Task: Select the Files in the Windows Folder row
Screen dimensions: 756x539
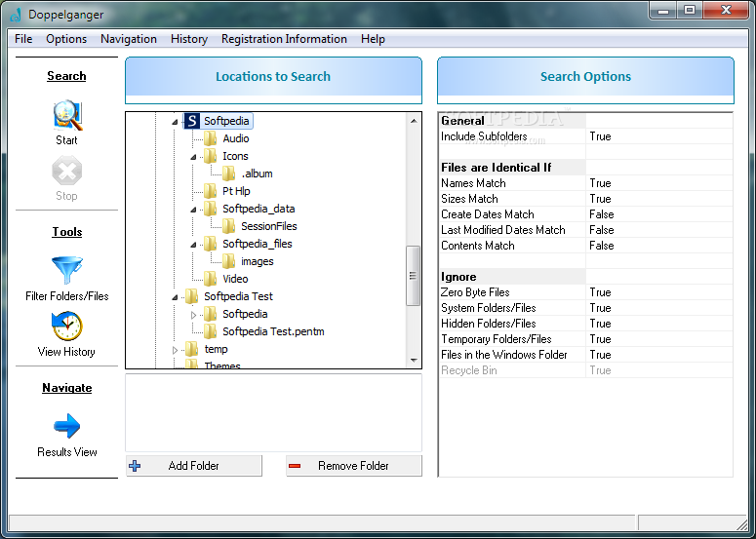Action: tap(586, 355)
